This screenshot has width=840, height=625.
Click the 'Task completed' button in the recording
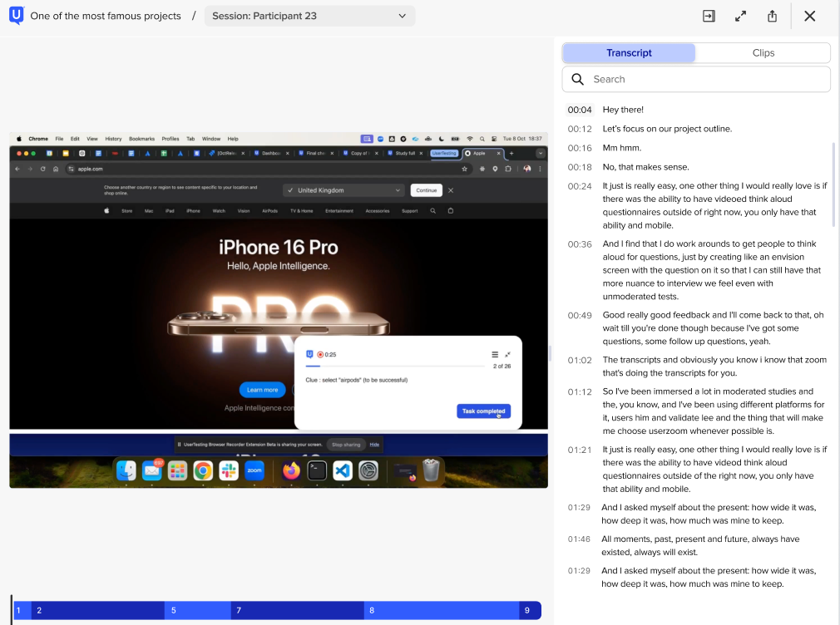[x=483, y=411]
